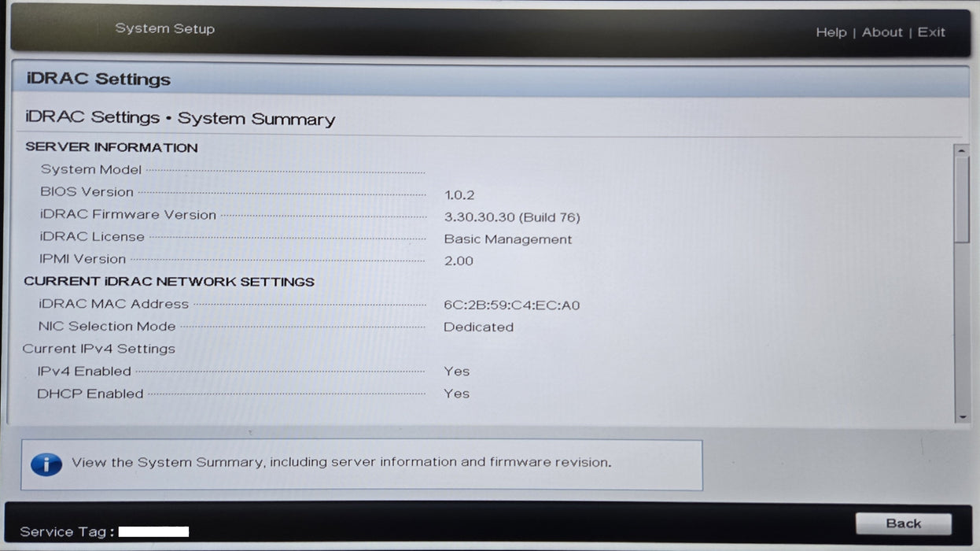Viewport: 980px width, 551px height.
Task: Click the BIOS version value 1.0.2
Action: pyautogui.click(x=459, y=194)
